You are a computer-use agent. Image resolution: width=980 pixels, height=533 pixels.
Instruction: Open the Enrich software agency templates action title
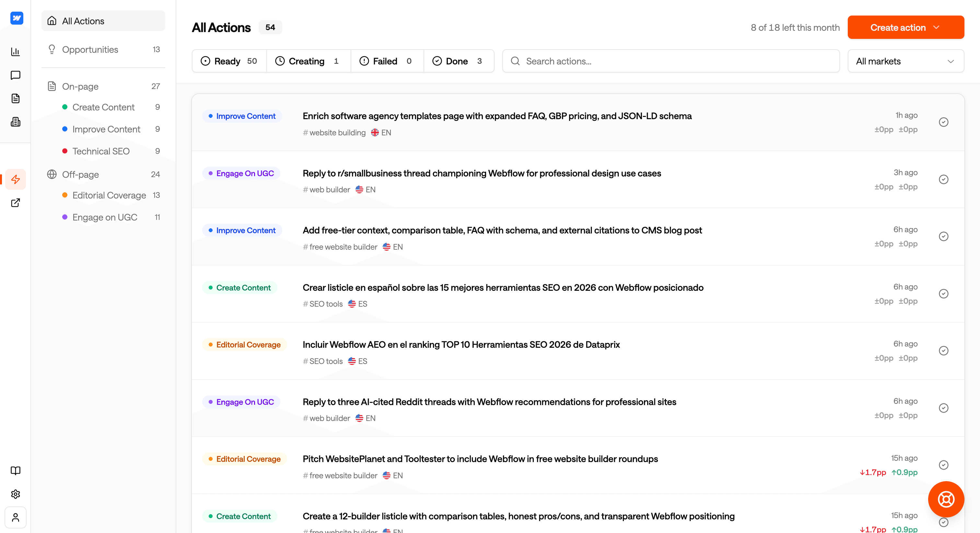click(497, 116)
